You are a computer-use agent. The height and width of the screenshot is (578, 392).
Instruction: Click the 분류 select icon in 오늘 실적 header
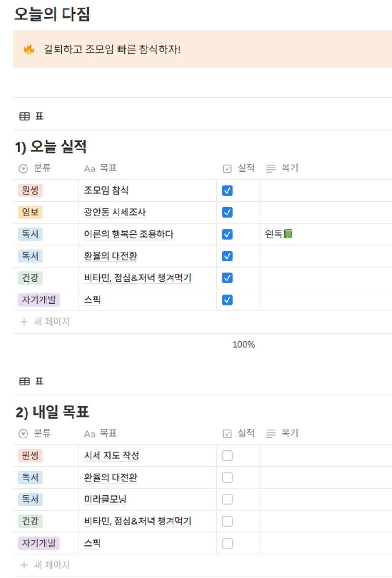(23, 168)
